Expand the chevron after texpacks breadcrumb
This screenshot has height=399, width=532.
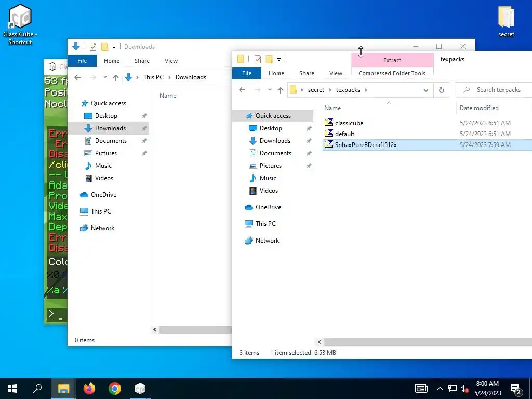[x=366, y=90]
